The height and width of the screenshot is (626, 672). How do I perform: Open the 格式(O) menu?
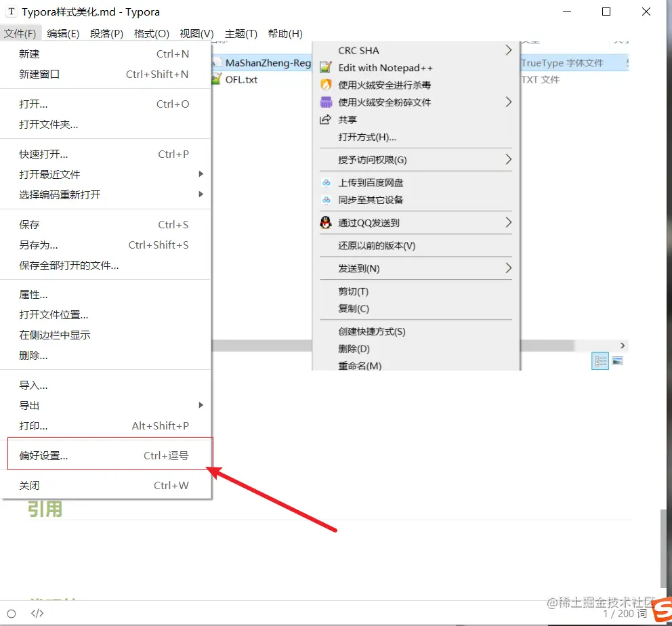[x=151, y=33]
